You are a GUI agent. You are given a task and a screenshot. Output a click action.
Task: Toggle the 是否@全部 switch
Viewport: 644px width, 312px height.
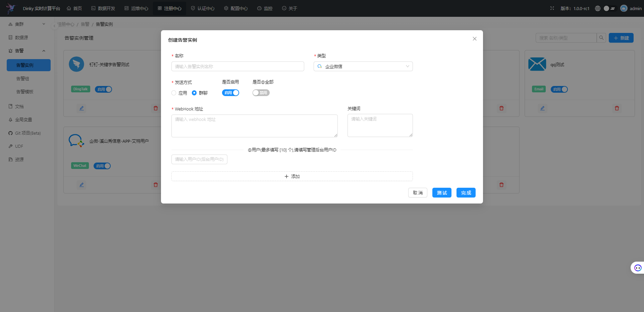(261, 93)
